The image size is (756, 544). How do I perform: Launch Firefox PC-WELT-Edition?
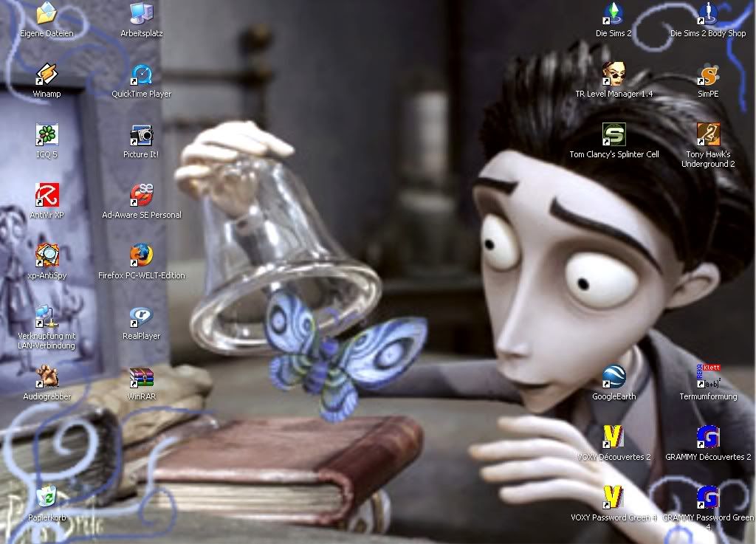tap(142, 255)
